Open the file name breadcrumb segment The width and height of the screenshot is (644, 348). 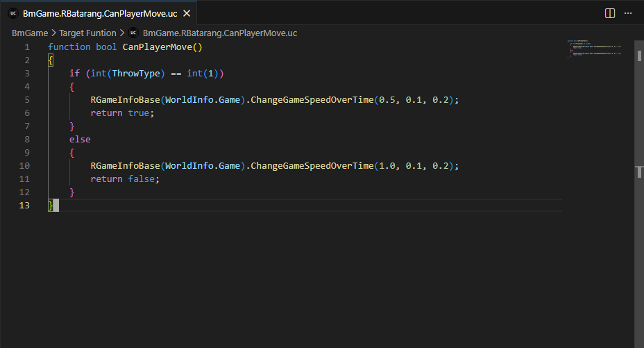coord(220,33)
